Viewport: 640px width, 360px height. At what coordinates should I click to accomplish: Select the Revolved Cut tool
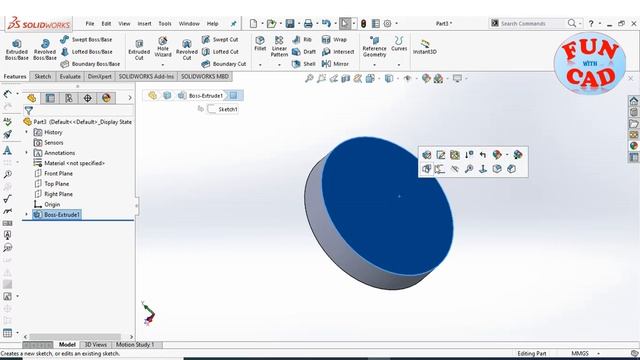[x=187, y=50]
